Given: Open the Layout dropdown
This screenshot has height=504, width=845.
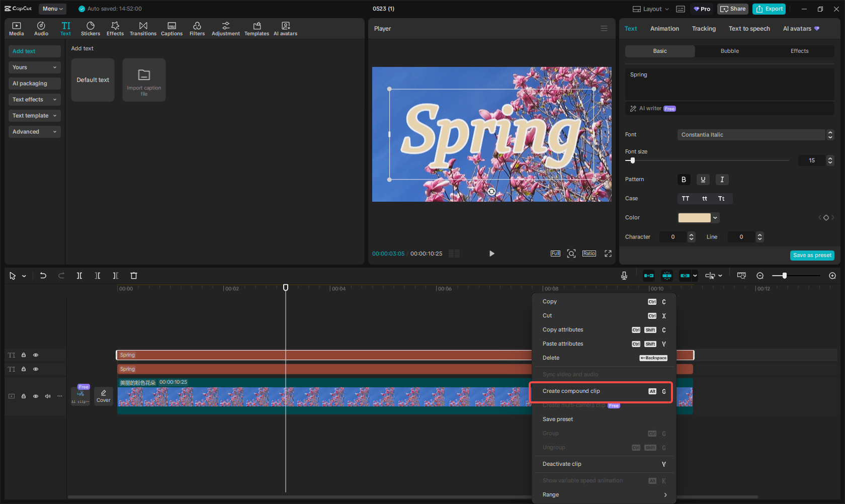Looking at the screenshot, I should pyautogui.click(x=651, y=9).
